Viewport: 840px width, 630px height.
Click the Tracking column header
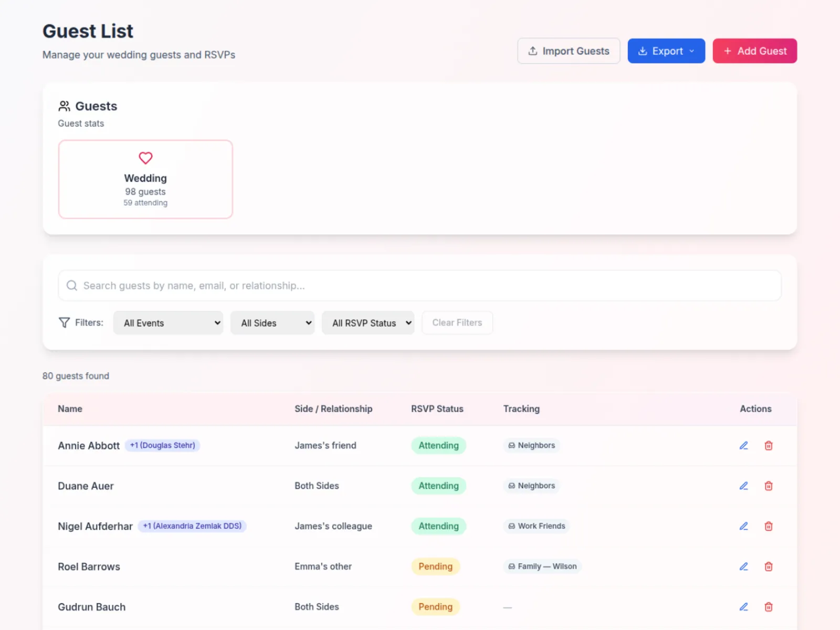point(521,409)
